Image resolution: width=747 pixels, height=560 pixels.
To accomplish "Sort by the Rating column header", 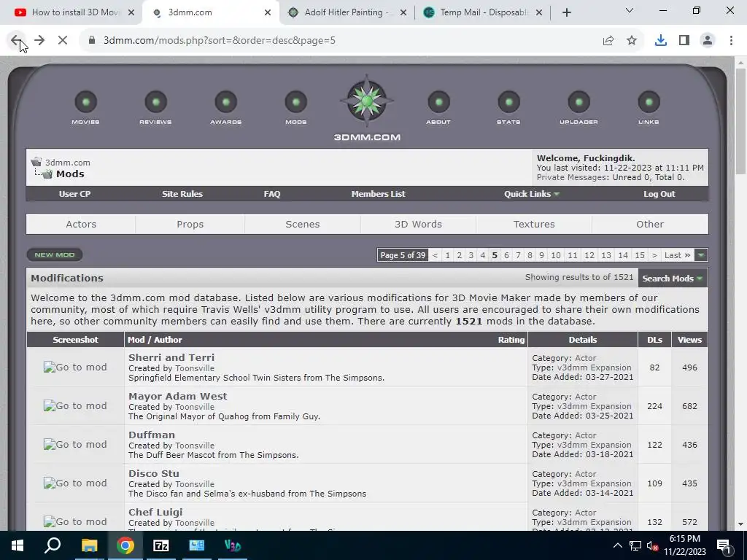I will point(511,340).
